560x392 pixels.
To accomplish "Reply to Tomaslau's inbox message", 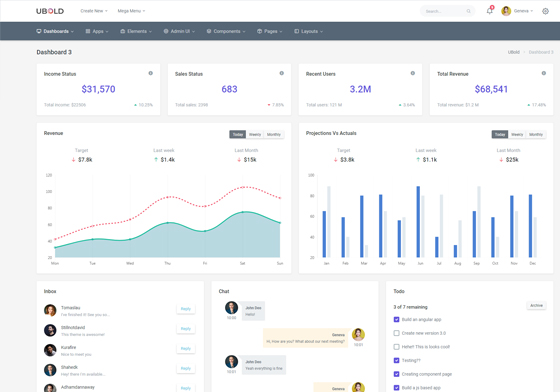I will point(186,309).
